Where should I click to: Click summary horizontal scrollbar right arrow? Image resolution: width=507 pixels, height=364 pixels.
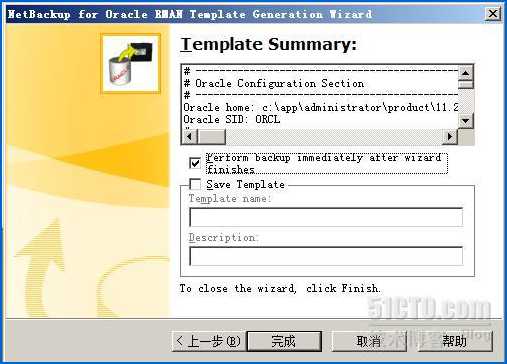450,136
